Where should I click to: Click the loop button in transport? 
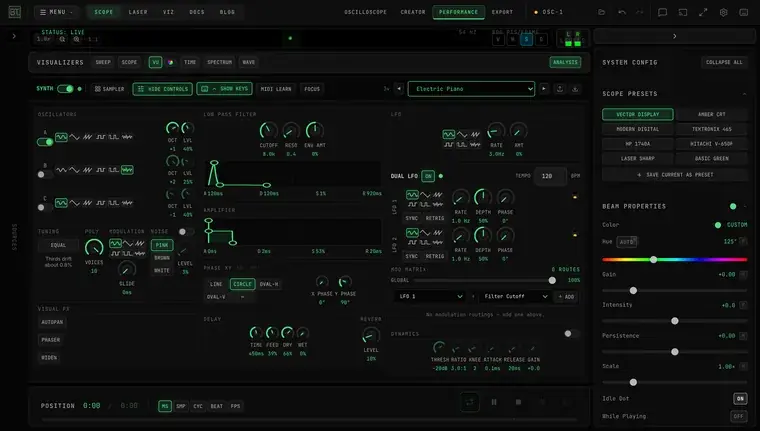470,402
